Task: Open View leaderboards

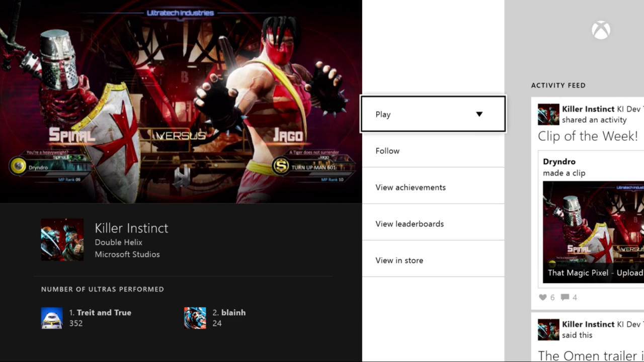Action: [x=433, y=224]
